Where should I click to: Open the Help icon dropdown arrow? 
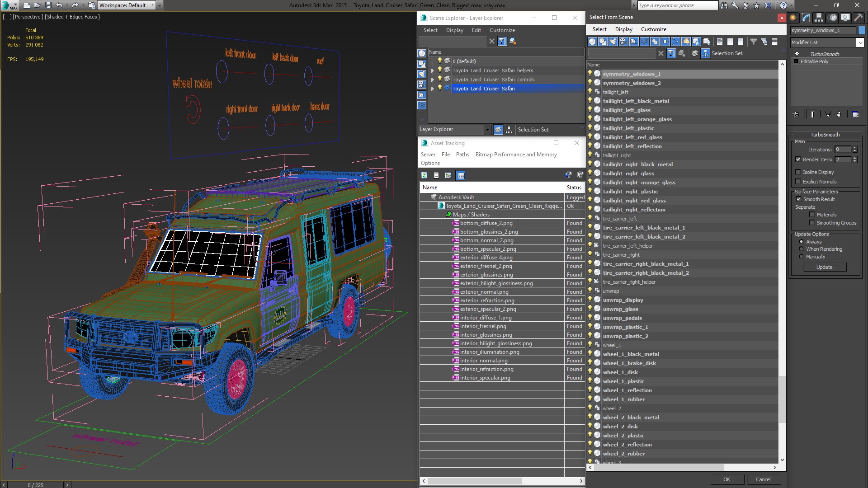click(793, 5)
